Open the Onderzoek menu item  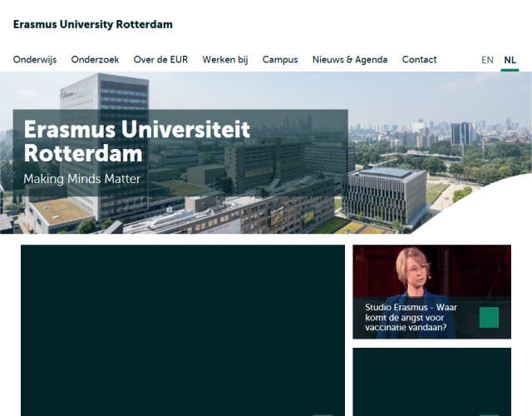pos(95,60)
